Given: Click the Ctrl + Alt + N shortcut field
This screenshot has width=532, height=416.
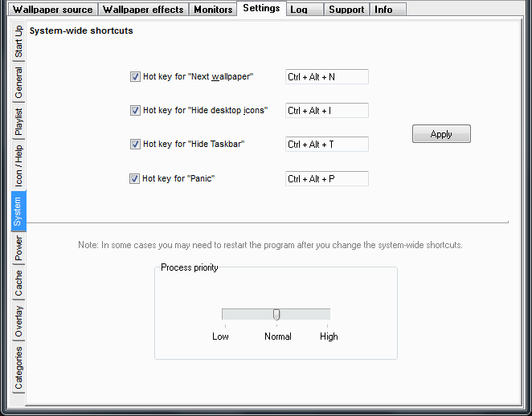Looking at the screenshot, I should (x=326, y=77).
